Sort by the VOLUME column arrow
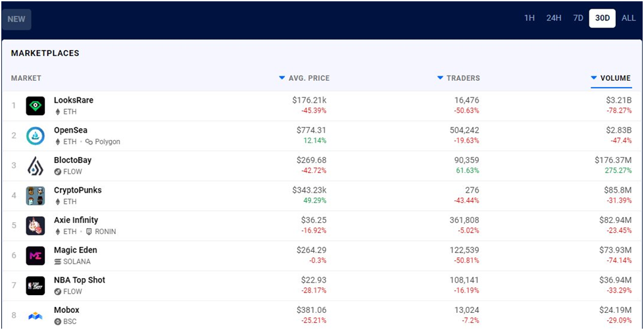 click(594, 78)
